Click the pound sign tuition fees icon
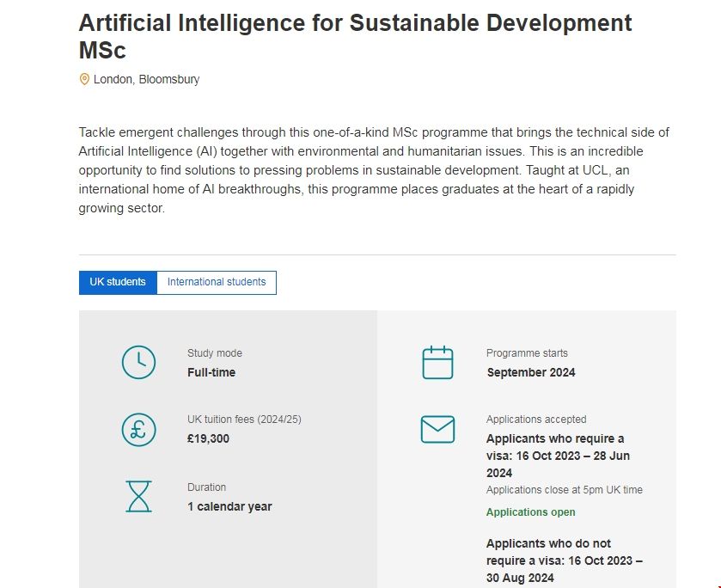The image size is (721, 588). pyautogui.click(x=138, y=429)
